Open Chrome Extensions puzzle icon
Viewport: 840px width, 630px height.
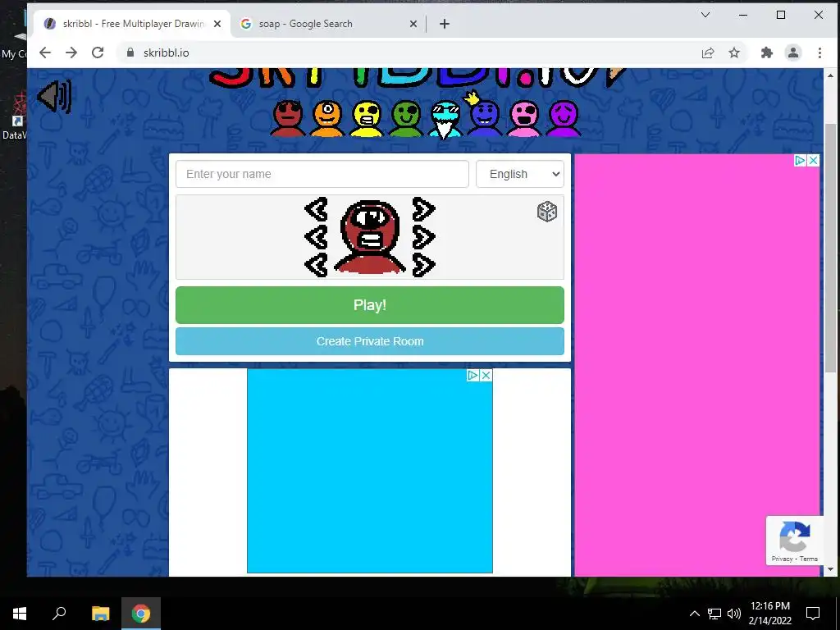coord(767,52)
